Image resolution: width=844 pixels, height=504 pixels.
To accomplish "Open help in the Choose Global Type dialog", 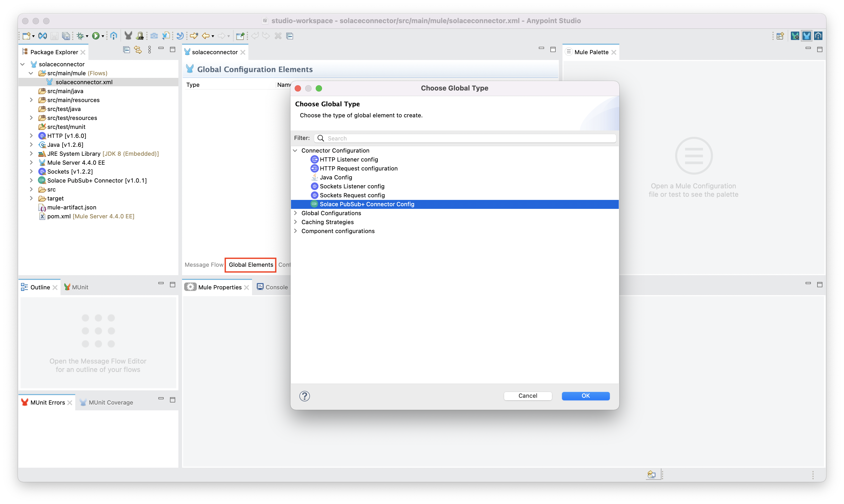I will click(x=304, y=396).
